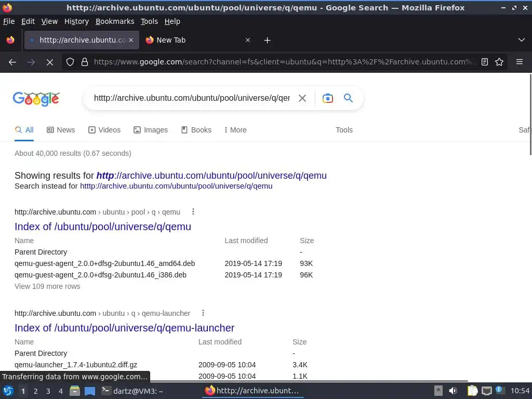The image size is (532, 399).
Task: Click the clock showing 10:54
Action: point(520,391)
